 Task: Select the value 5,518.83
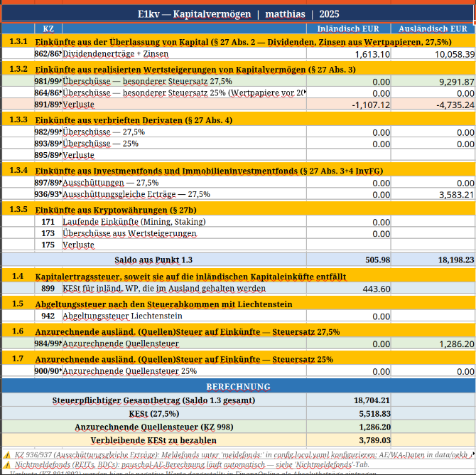tap(349, 414)
